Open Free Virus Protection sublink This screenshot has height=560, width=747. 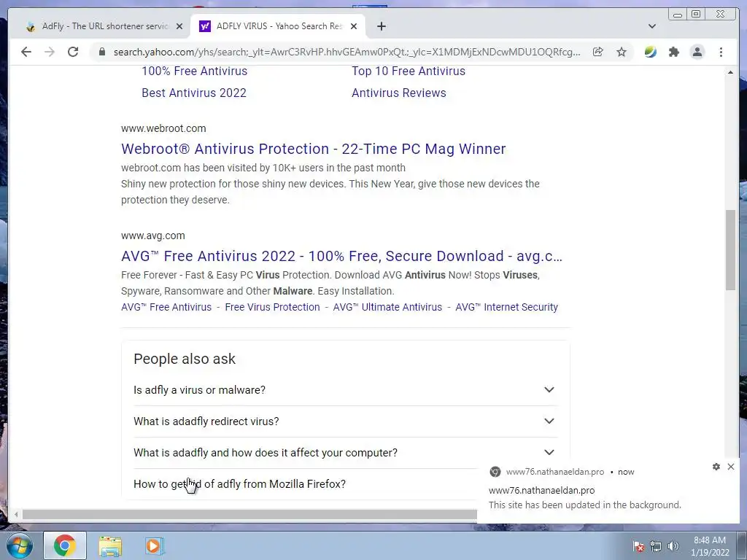(x=272, y=307)
